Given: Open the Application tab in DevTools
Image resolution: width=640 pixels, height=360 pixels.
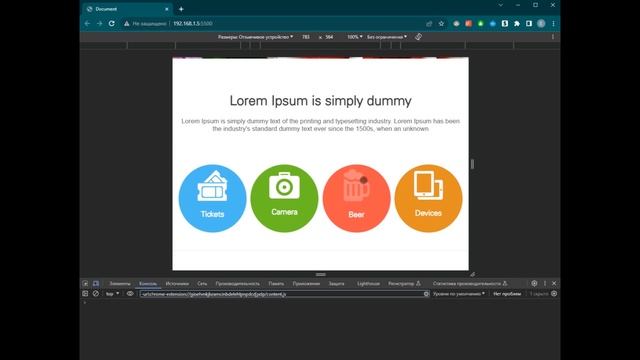Looking at the screenshot, I should coord(306,283).
